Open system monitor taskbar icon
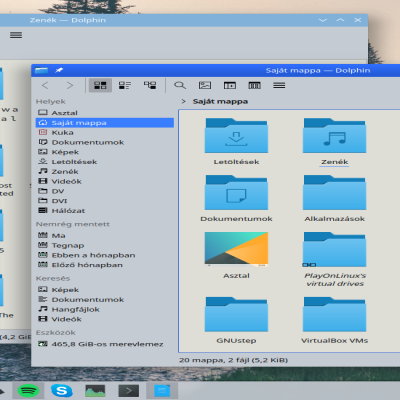 click(x=95, y=391)
